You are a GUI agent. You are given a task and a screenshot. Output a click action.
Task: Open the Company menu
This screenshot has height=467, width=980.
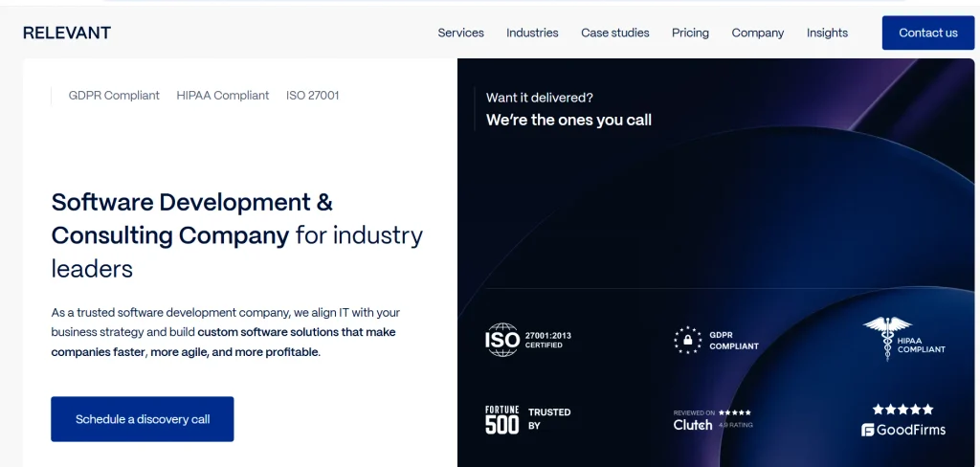point(758,33)
